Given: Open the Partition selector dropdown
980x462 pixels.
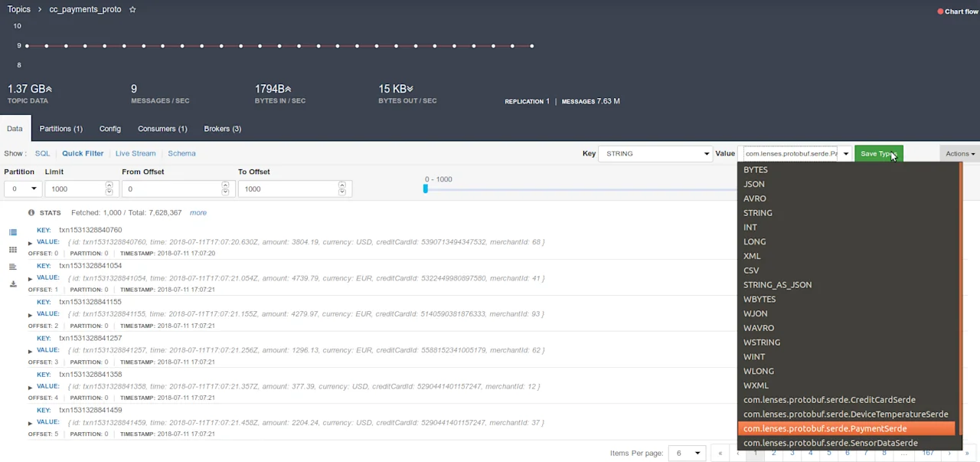Looking at the screenshot, I should click(x=22, y=188).
